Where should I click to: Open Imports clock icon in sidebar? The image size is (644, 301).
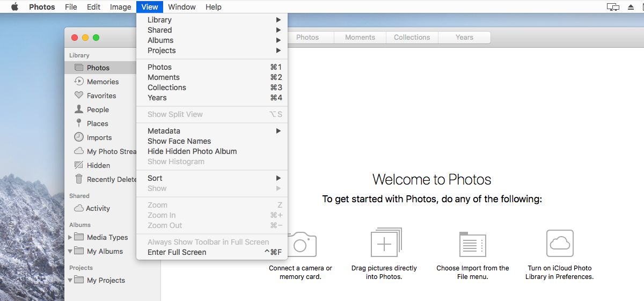(79, 137)
